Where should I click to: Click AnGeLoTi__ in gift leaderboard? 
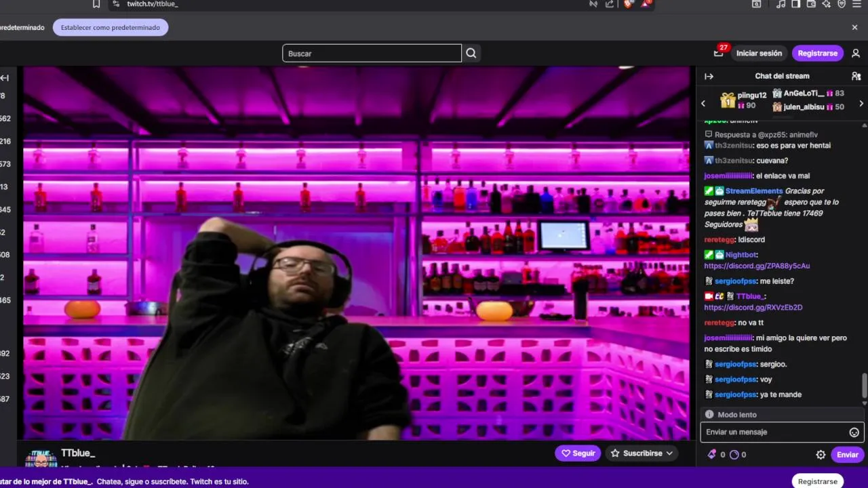(x=804, y=94)
